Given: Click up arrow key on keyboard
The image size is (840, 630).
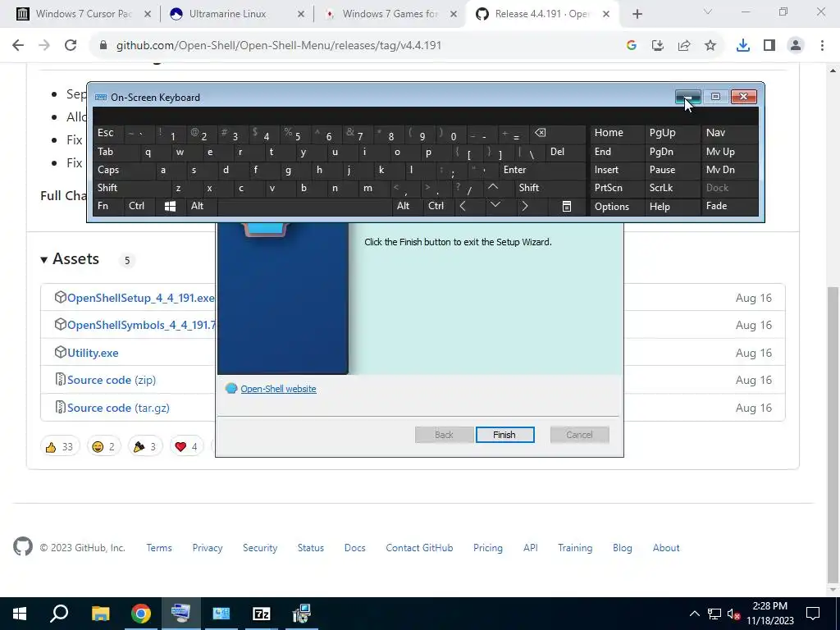Looking at the screenshot, I should pos(493,188).
